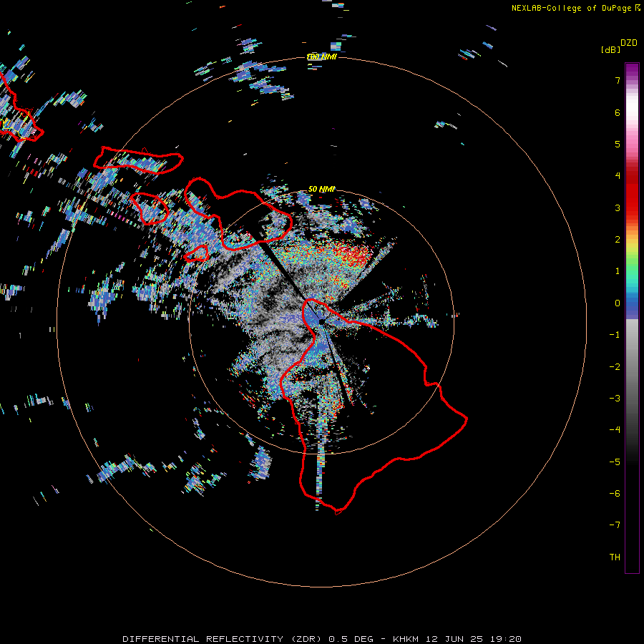Click the -1 value on color scale
Viewport: 644px width, 644px height.
click(x=615, y=335)
